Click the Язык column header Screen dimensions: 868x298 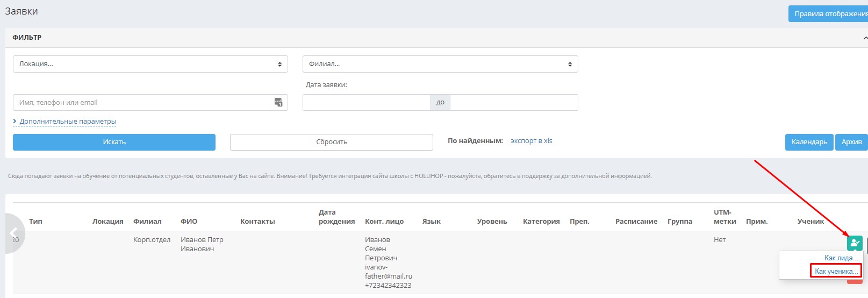[432, 221]
